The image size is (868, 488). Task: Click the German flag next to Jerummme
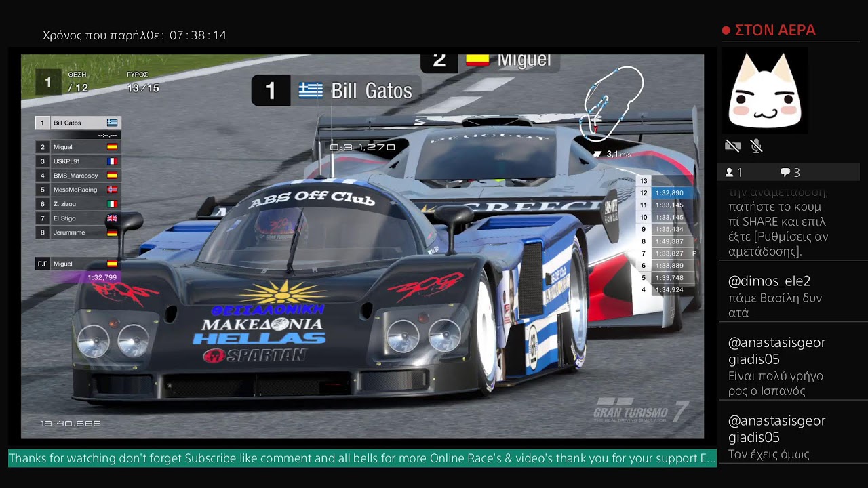[x=113, y=232]
